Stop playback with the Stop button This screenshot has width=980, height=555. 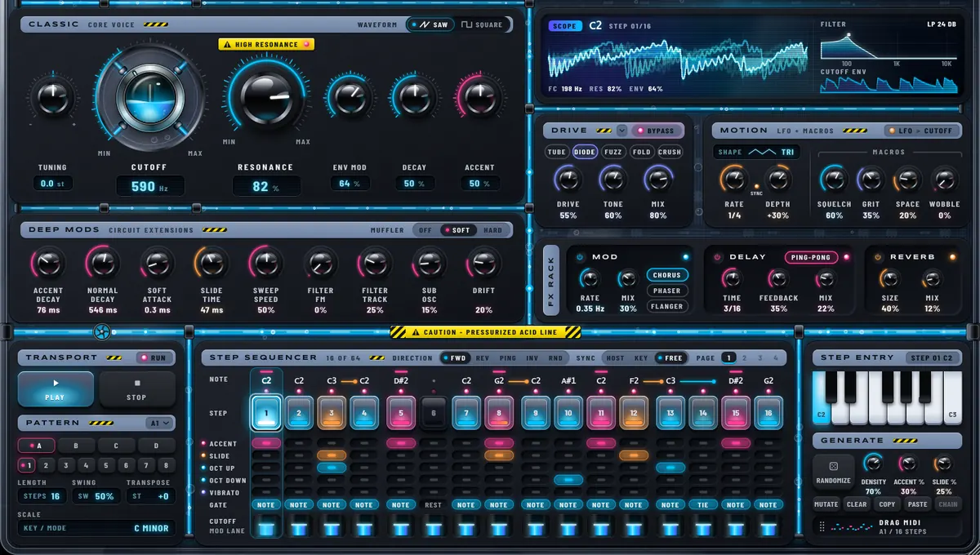tap(136, 389)
